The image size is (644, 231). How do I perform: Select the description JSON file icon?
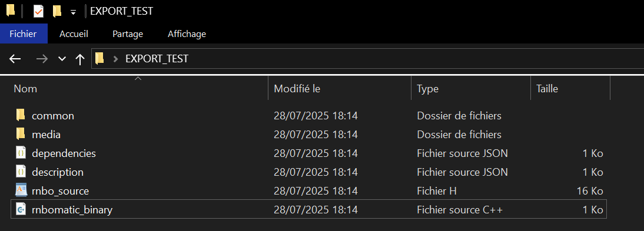21,172
